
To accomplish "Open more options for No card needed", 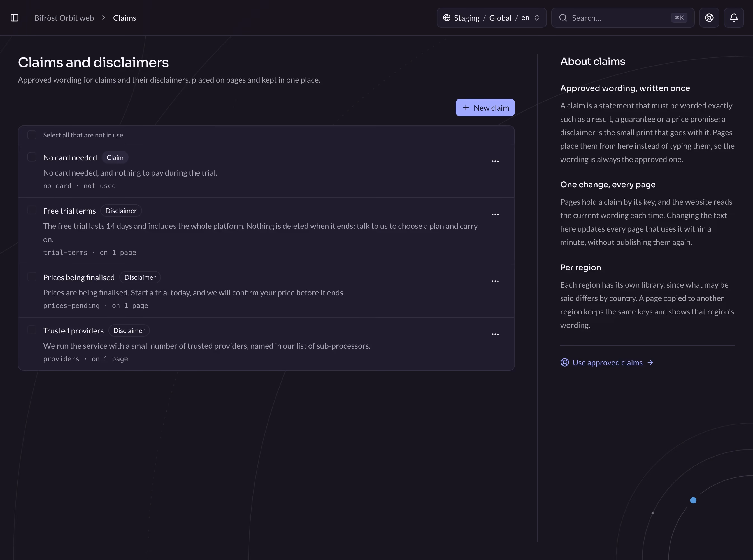I will pos(495,161).
